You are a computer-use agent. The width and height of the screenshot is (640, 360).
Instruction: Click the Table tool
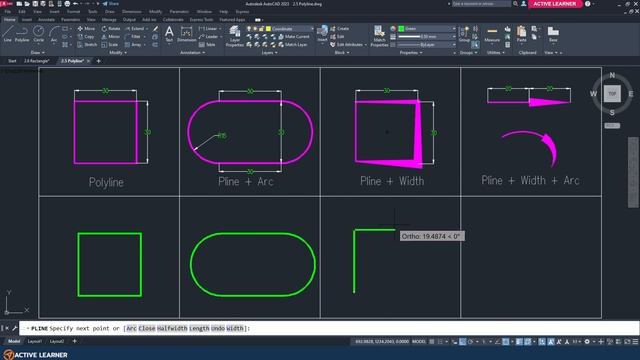(x=207, y=44)
